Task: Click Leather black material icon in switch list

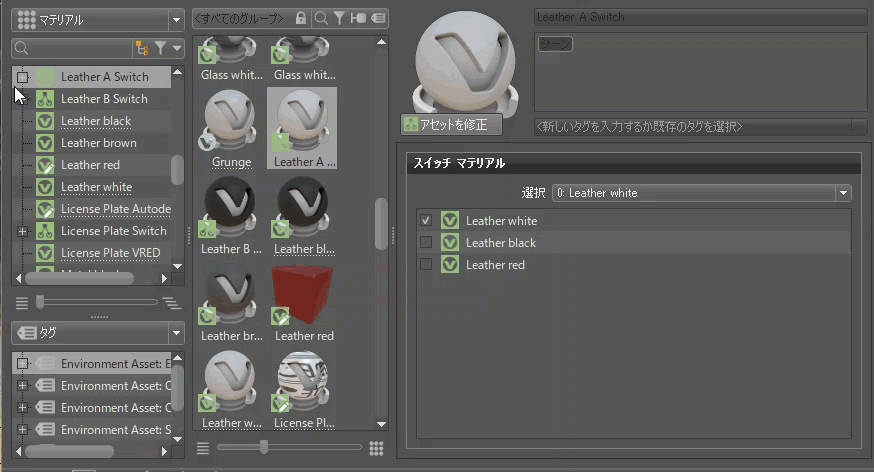Action: 450,242
